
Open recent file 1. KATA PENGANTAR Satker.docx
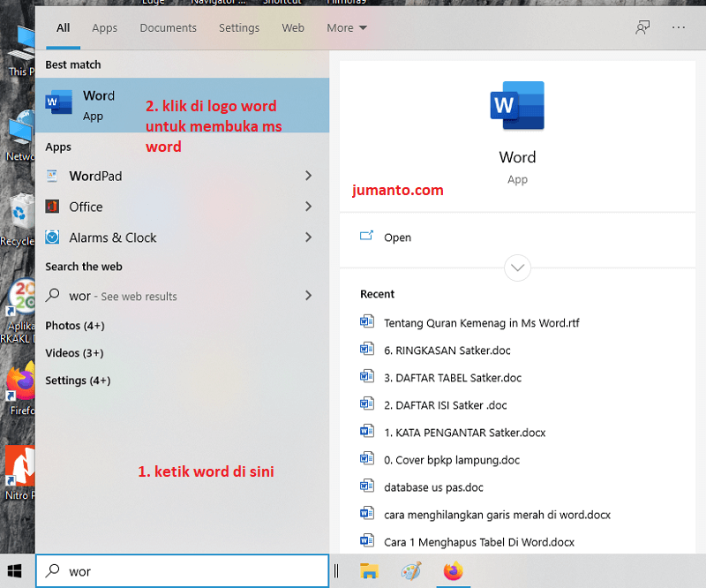click(x=465, y=433)
